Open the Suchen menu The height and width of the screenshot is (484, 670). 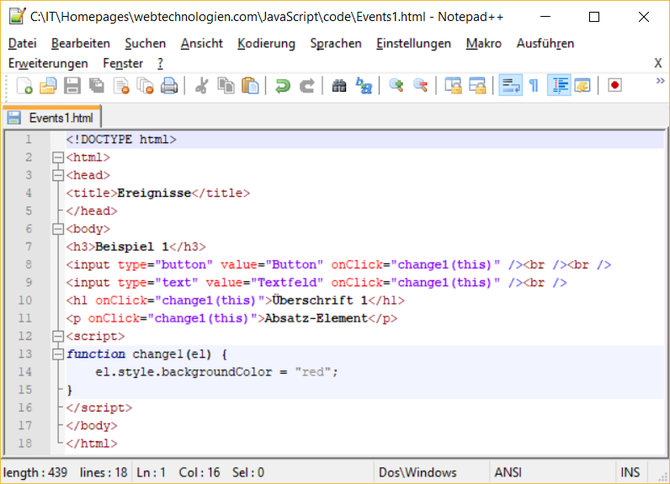coord(145,44)
